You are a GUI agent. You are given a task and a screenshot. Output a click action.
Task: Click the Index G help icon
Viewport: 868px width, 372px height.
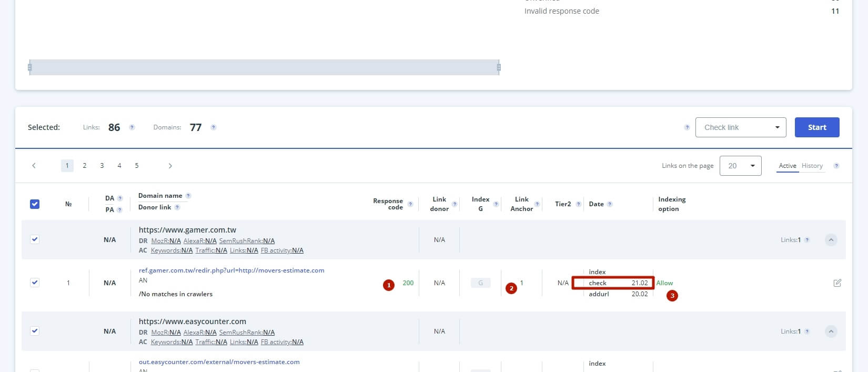tap(496, 204)
